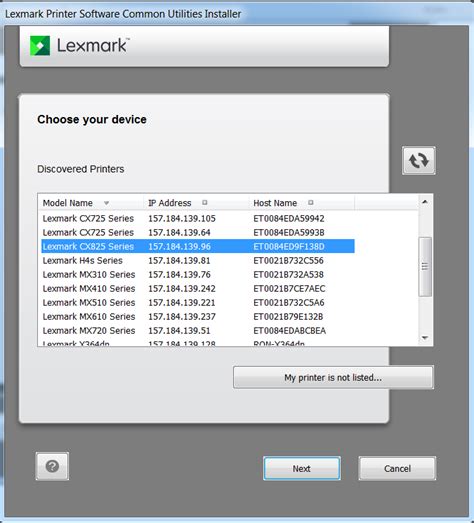Click IP address 157.184.139.76
This screenshot has width=474, height=523.
pos(179,275)
